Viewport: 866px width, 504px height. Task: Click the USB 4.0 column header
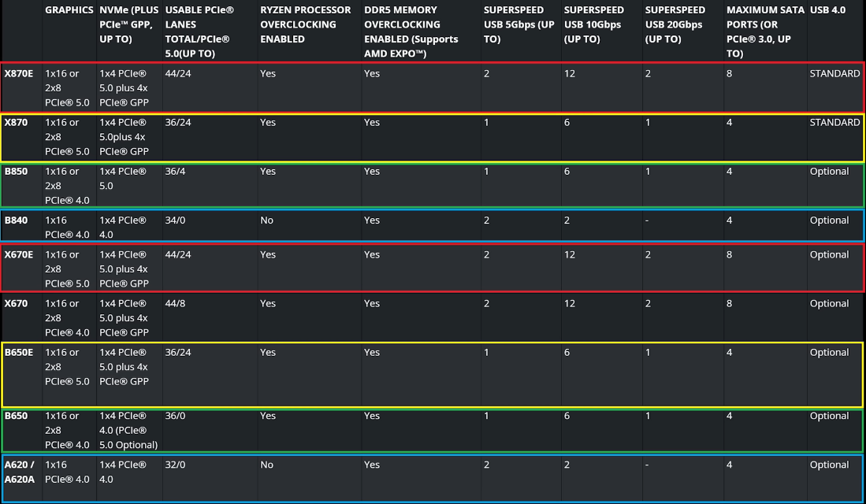tap(827, 10)
